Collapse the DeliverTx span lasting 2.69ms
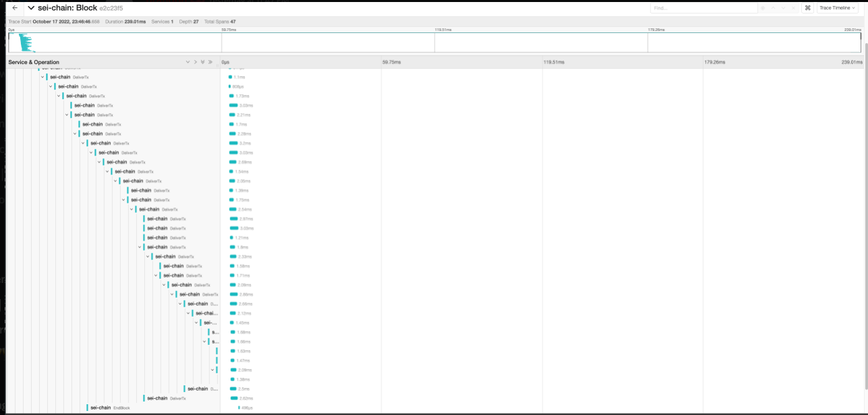Image resolution: width=868 pixels, height=415 pixels. click(x=99, y=162)
